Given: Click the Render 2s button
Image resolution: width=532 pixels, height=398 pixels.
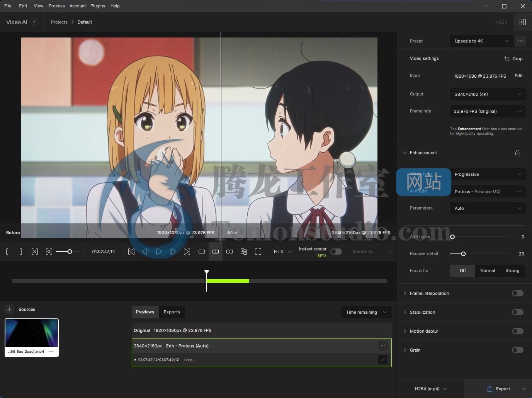Looking at the screenshot, I should [x=363, y=252].
